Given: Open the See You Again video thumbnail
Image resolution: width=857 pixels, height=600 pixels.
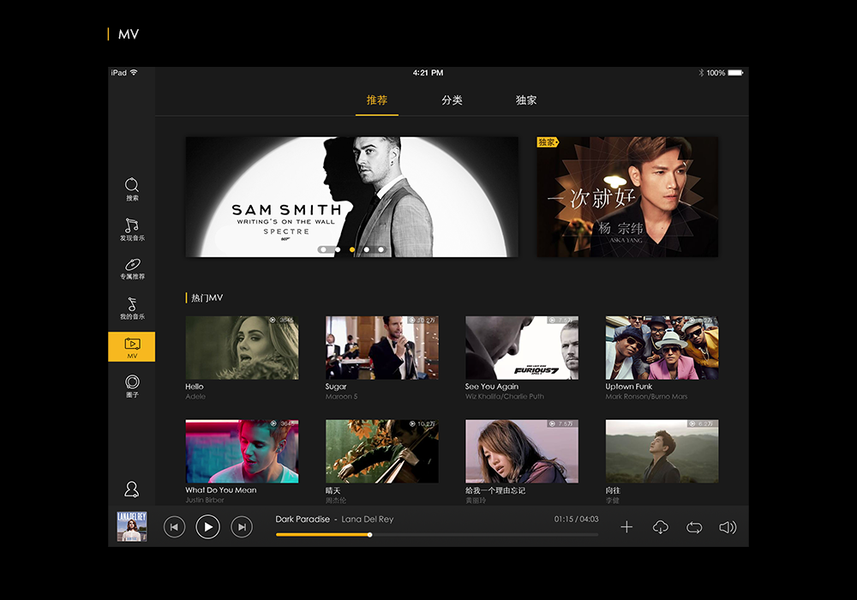Looking at the screenshot, I should [522, 348].
